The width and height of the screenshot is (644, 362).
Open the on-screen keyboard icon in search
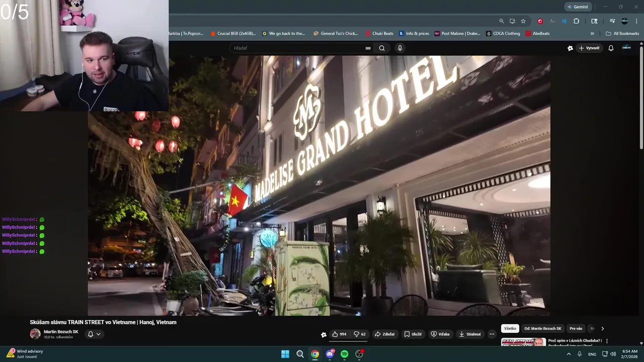click(x=368, y=48)
